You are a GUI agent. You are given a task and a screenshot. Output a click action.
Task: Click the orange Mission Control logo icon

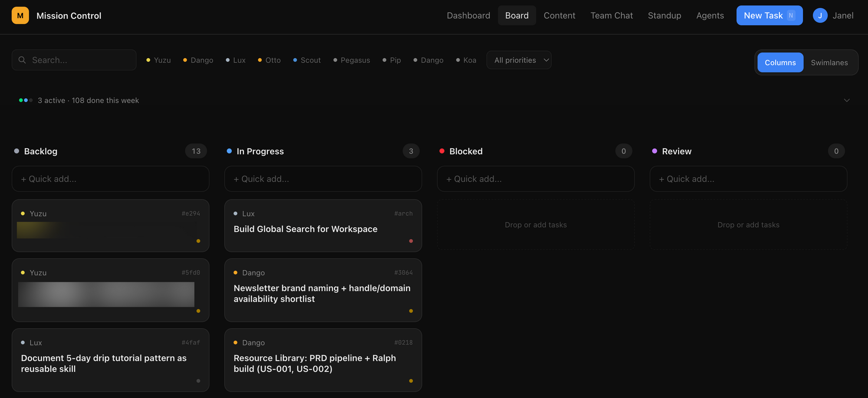click(20, 16)
